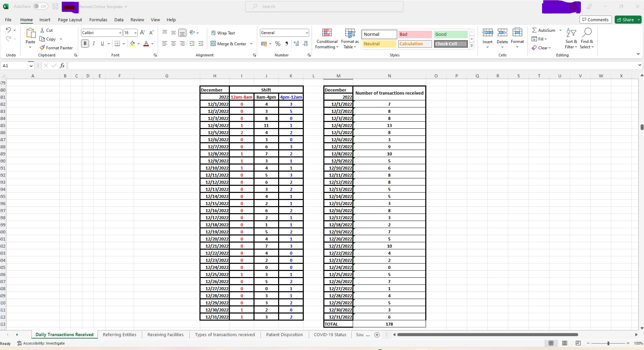Click the Fill button in Editing
This screenshot has width=644, height=350.
(539, 39)
